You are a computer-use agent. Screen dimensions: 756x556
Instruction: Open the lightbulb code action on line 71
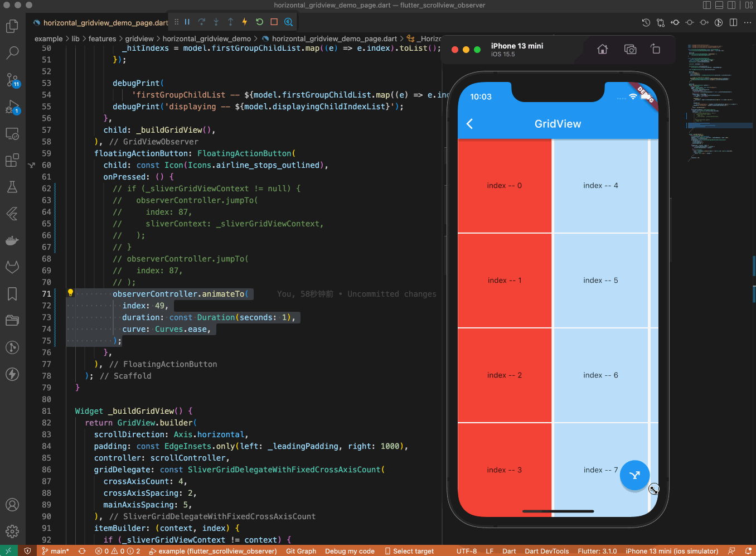click(70, 293)
